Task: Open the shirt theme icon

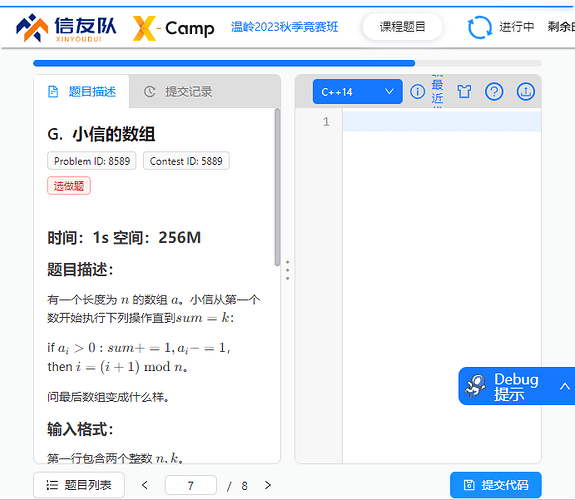Action: (x=464, y=91)
